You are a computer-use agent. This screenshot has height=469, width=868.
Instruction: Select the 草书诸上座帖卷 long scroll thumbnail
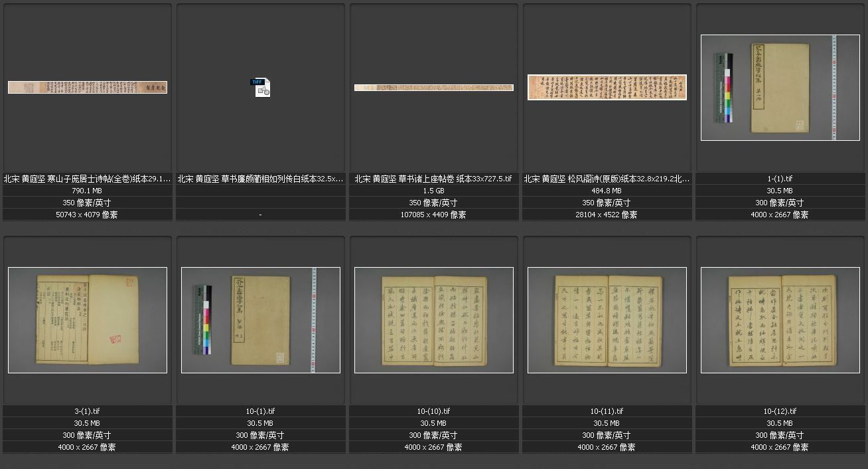tap(433, 88)
